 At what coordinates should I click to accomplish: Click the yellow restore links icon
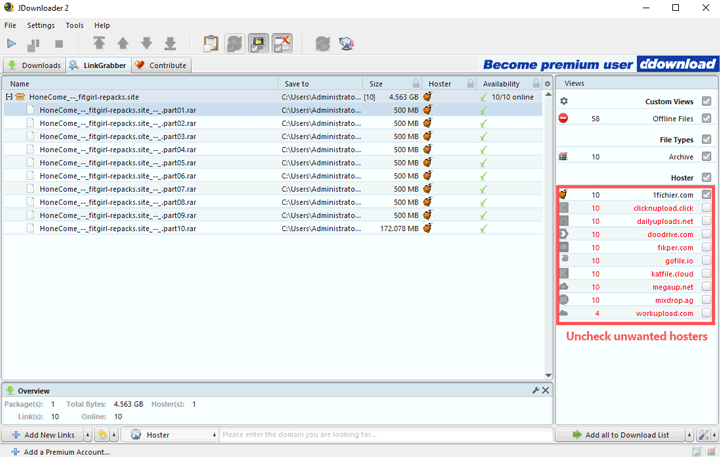(102, 434)
